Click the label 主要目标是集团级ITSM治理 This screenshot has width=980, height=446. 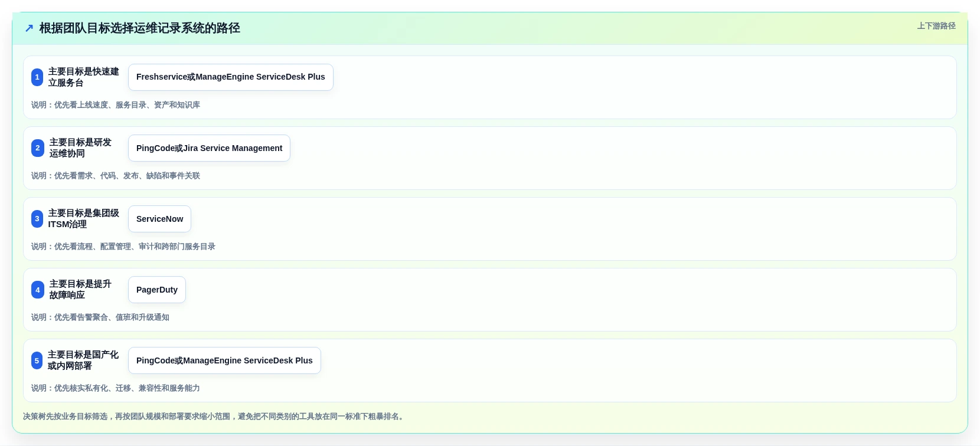point(84,219)
